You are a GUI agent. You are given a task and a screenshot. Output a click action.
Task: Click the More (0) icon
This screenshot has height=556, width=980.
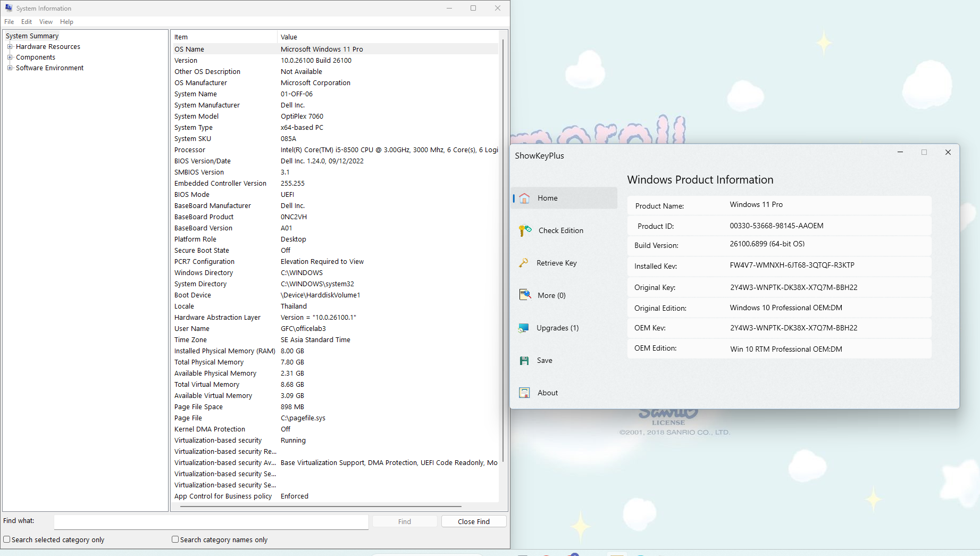(x=525, y=295)
